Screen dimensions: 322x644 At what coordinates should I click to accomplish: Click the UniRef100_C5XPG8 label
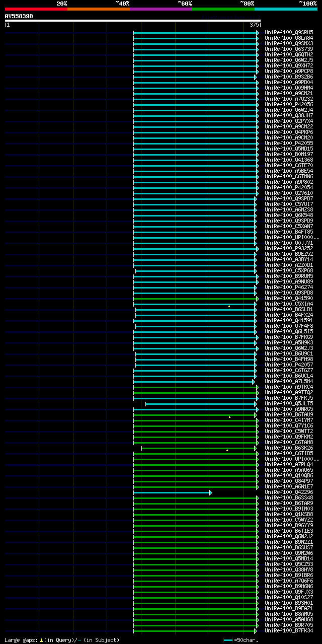[x=289, y=270]
